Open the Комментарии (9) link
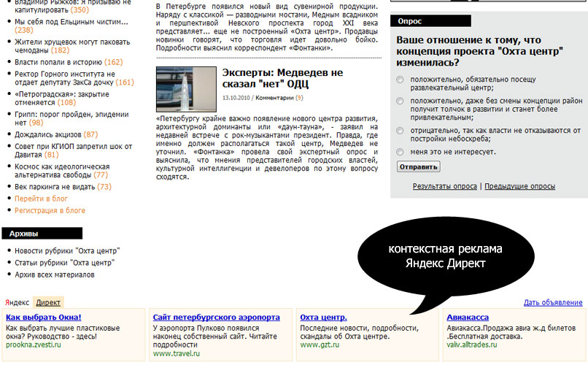The width and height of the screenshot is (588, 365). coord(279,98)
